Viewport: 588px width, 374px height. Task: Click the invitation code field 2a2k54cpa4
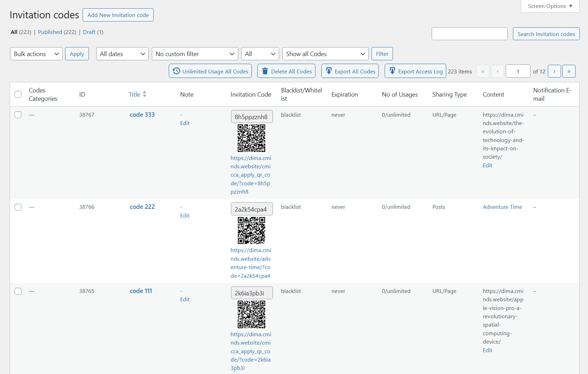click(x=252, y=209)
